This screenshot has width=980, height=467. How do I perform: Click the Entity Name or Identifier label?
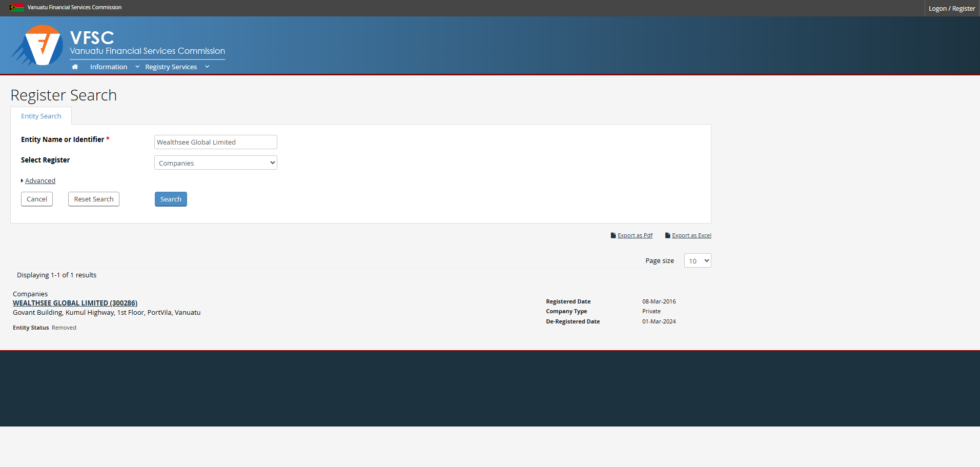63,139
